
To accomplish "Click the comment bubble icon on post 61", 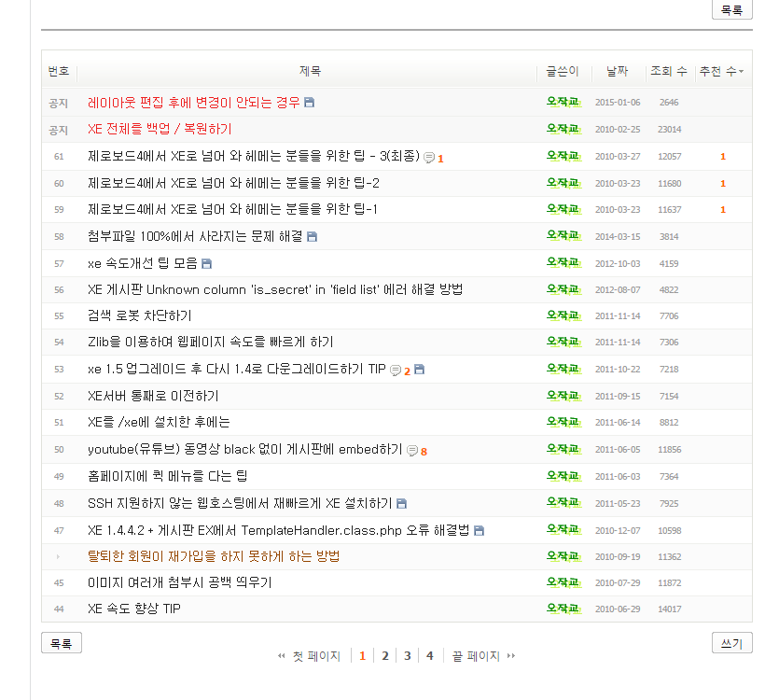I will coord(428,158).
